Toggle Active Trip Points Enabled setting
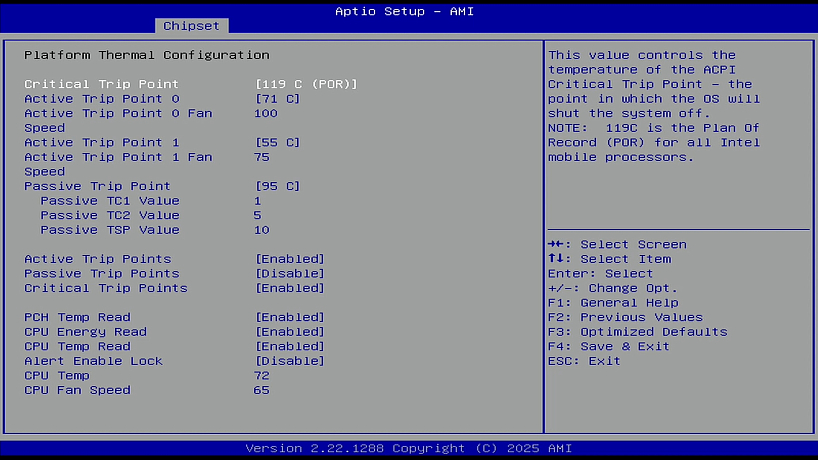 [290, 259]
